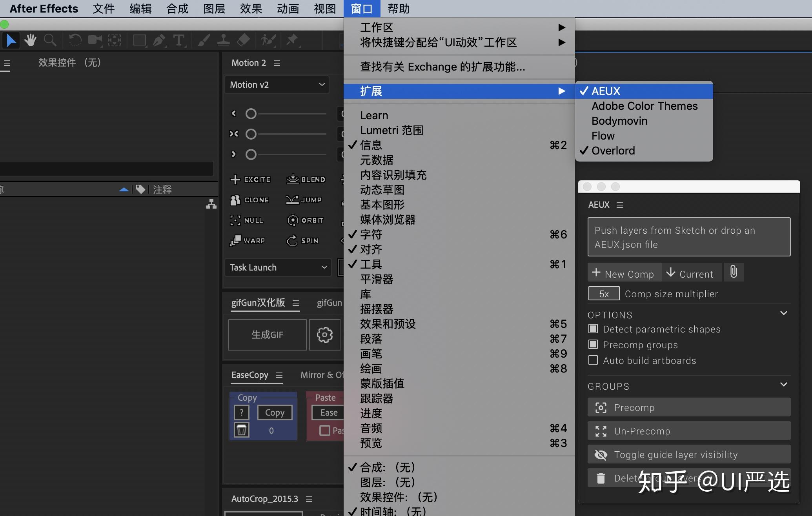This screenshot has height=516, width=812.
Task: Enable Detect parametric shapes in AEUX
Action: [x=593, y=329]
